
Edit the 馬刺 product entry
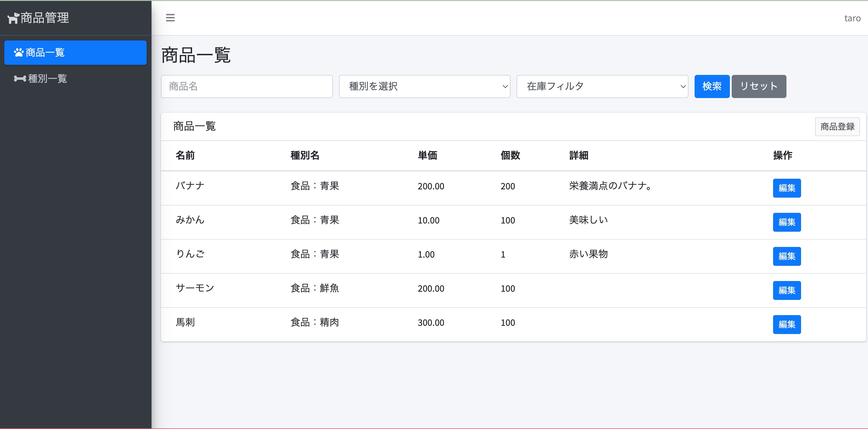pyautogui.click(x=787, y=324)
